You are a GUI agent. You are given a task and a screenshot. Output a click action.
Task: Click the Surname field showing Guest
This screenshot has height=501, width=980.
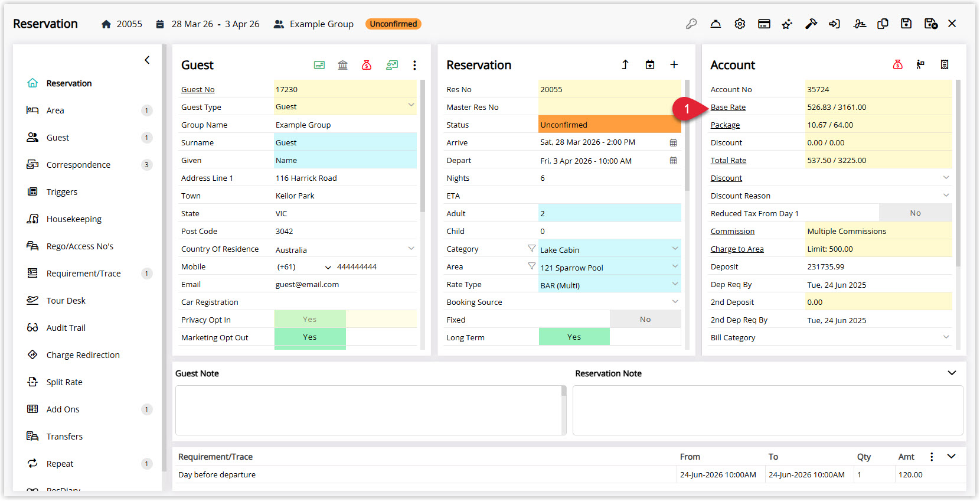coord(345,142)
